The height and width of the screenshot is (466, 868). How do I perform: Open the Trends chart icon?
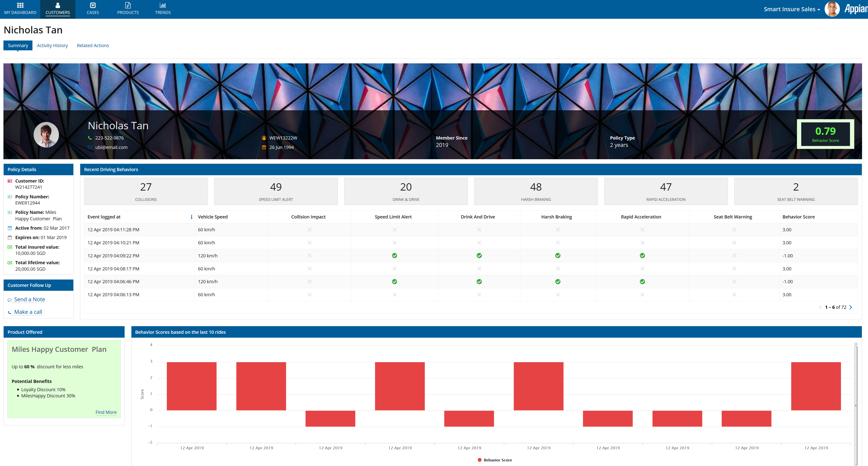[163, 5]
